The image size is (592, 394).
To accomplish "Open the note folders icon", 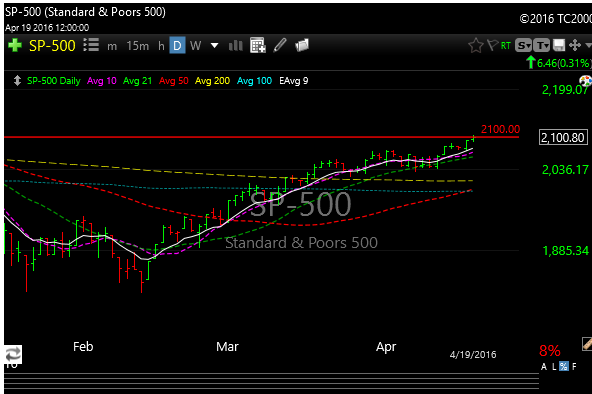I will tap(302, 45).
